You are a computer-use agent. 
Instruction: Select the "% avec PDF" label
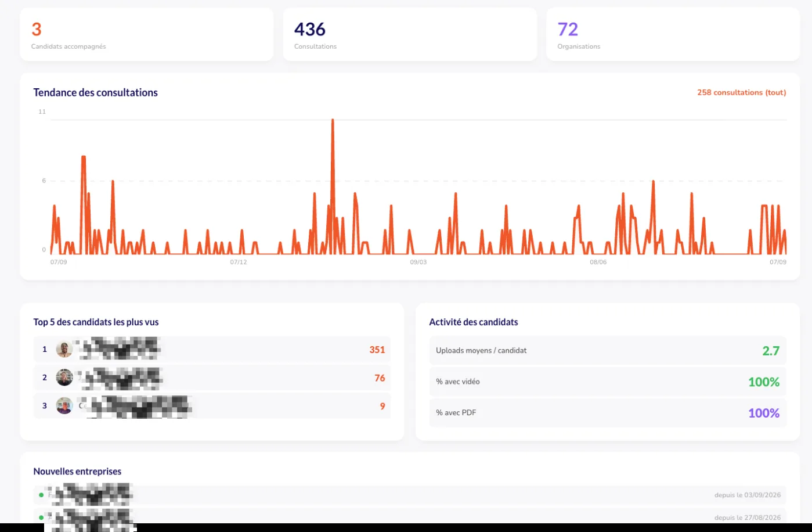[456, 413]
